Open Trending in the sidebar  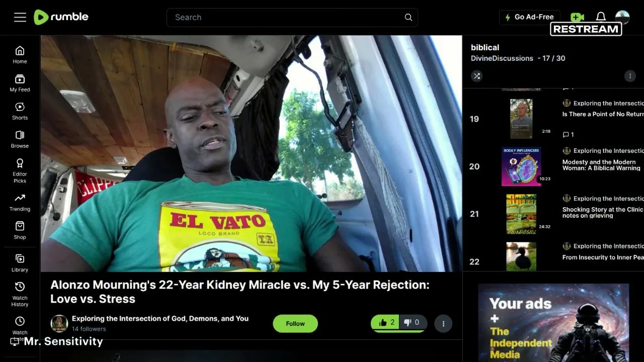pyautogui.click(x=20, y=202)
